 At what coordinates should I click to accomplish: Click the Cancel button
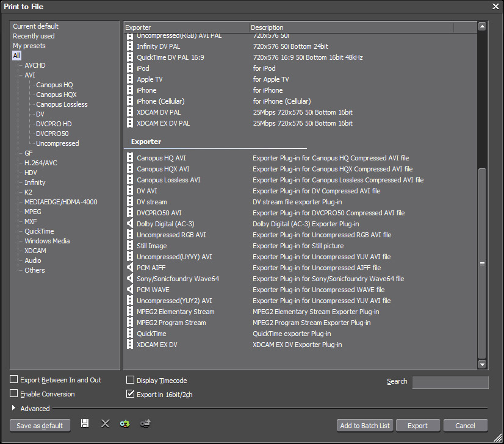[x=465, y=426]
